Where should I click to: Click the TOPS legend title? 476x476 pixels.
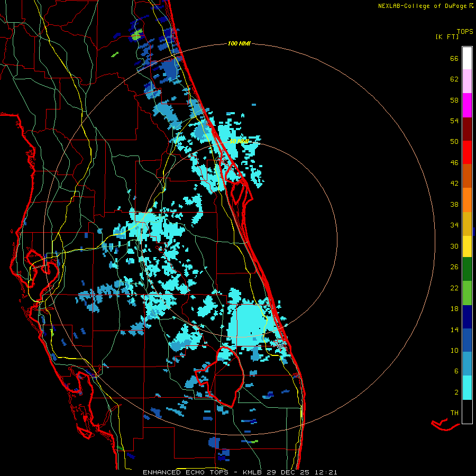tap(465, 31)
